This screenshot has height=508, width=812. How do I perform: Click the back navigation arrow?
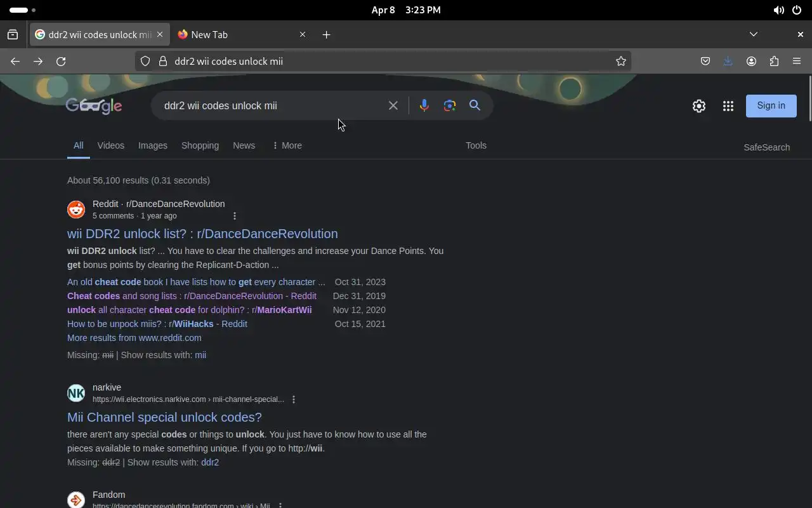(x=15, y=61)
